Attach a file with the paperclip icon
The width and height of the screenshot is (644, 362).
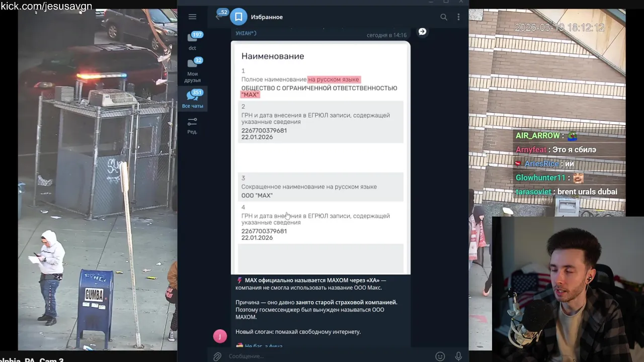[217, 356]
